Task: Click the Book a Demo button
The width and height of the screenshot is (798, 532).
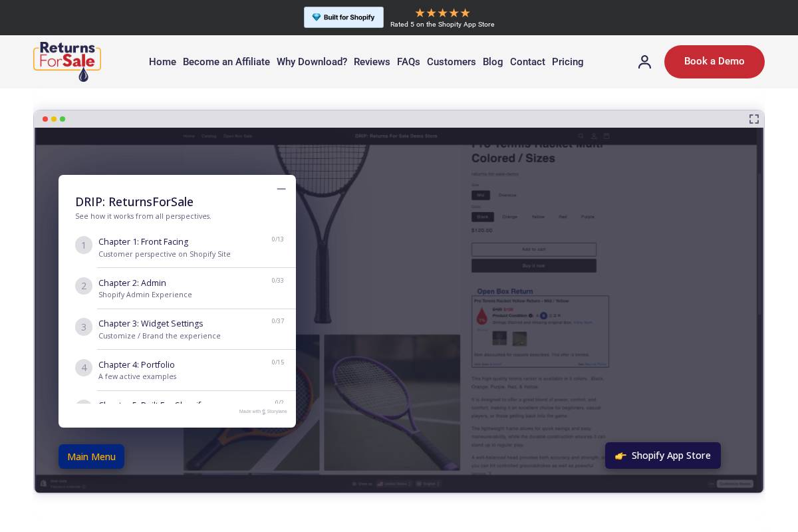Action: [x=714, y=62]
